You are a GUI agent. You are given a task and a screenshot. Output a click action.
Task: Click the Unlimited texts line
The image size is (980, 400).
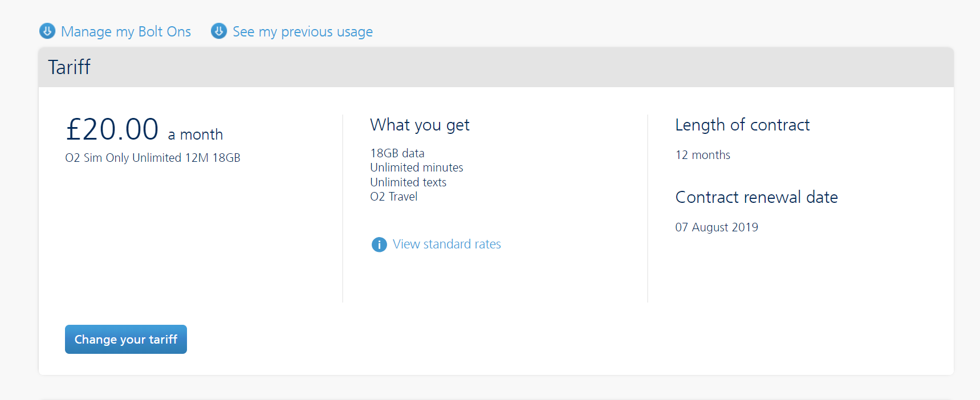coord(408,182)
